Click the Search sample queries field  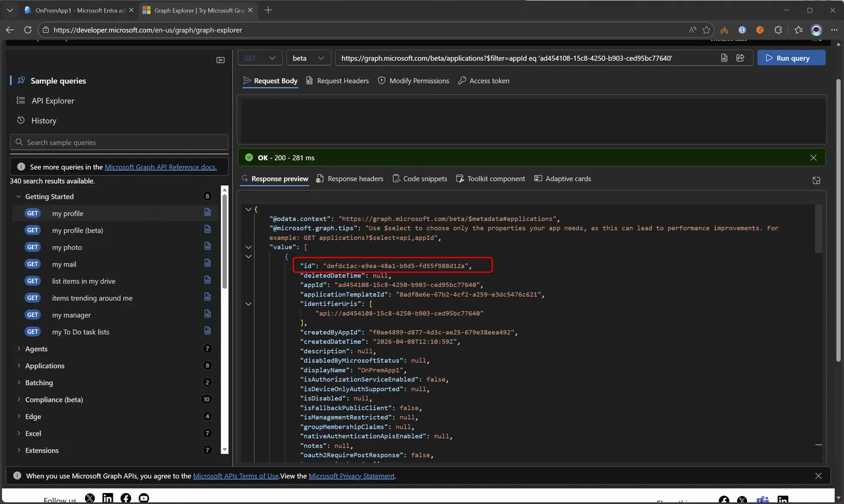[x=119, y=142]
